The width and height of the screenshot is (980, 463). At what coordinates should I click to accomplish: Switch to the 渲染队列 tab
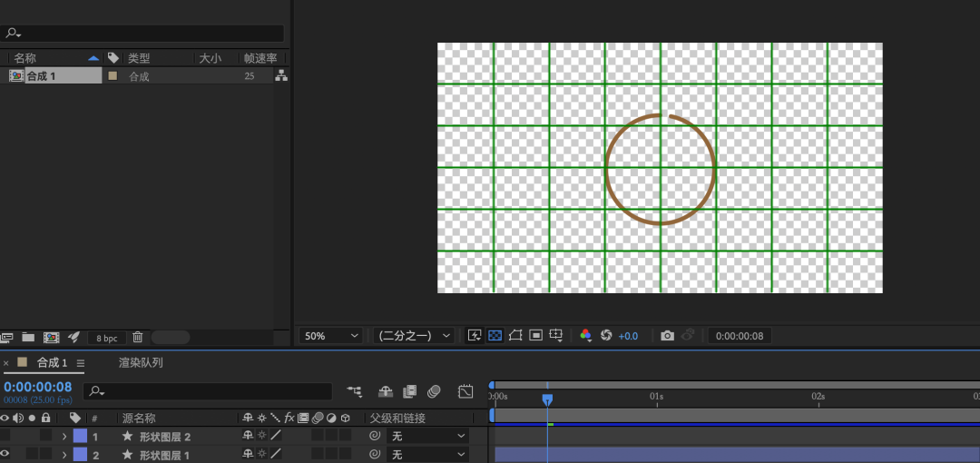pyautogui.click(x=141, y=362)
